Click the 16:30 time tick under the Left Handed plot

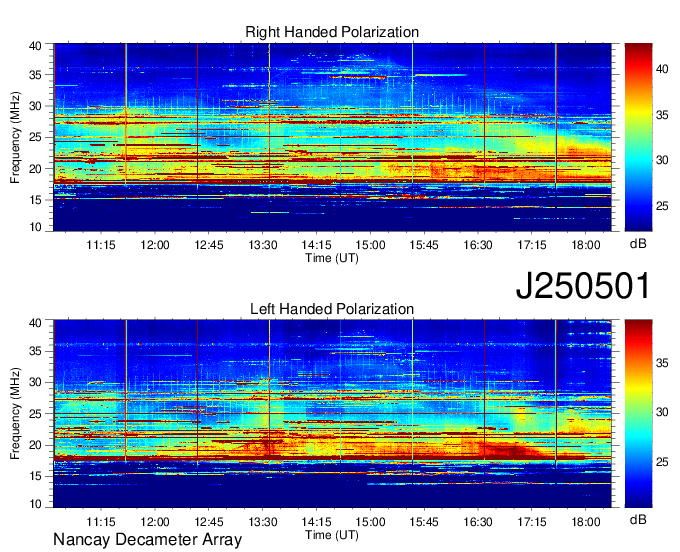pos(478,521)
